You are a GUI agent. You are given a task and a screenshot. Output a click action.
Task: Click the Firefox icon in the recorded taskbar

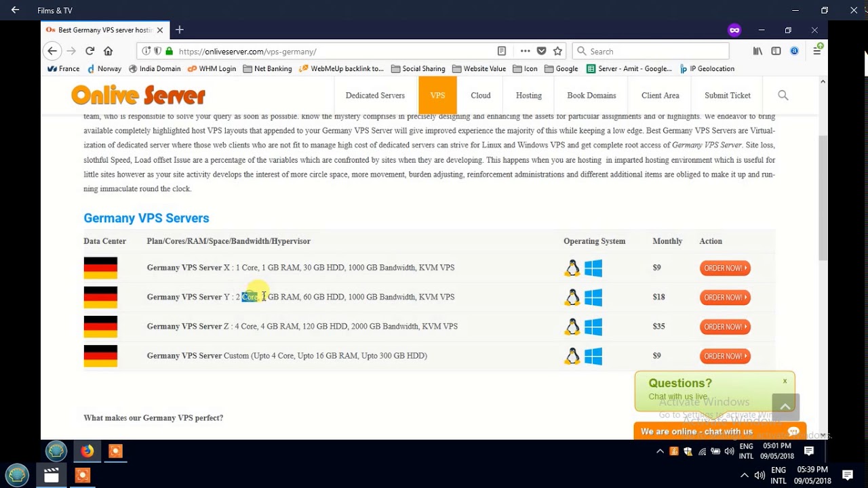[87, 451]
